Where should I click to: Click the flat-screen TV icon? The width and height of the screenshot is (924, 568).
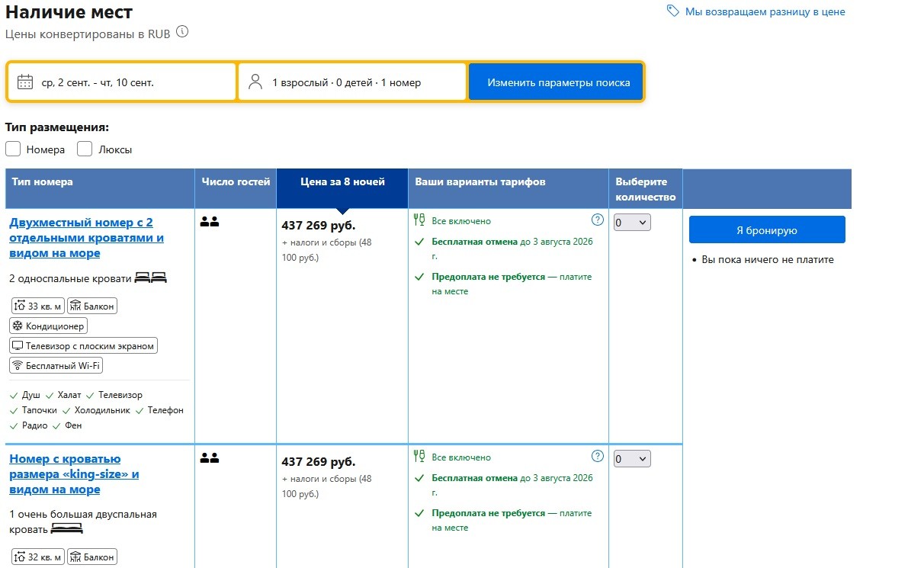[18, 345]
